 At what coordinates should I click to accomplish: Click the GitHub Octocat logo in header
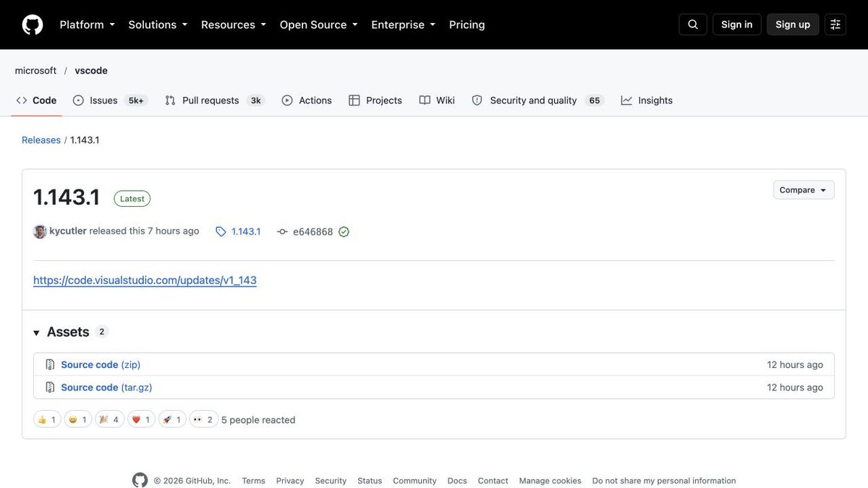click(x=33, y=25)
